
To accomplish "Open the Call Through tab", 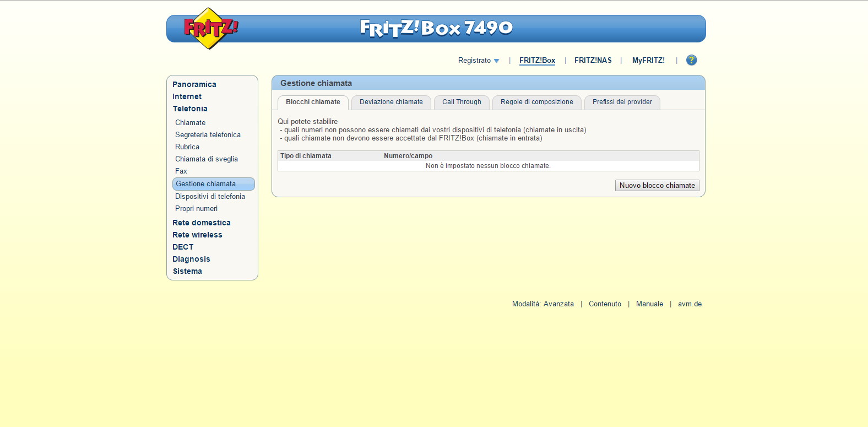I will (x=462, y=102).
